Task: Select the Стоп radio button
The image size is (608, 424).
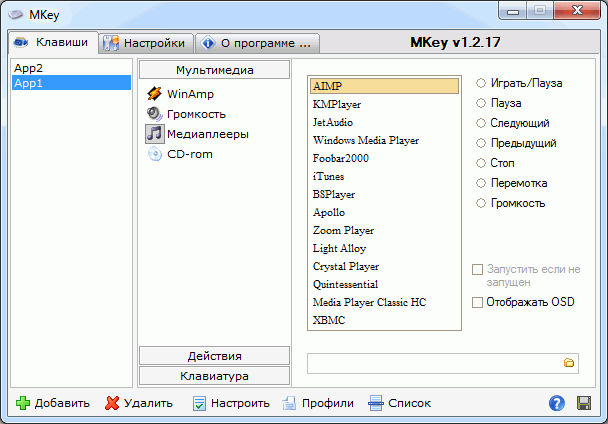Action: click(481, 163)
